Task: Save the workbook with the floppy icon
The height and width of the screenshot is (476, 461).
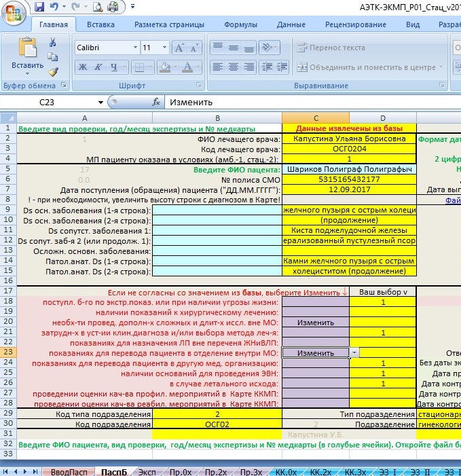Action: point(39,7)
